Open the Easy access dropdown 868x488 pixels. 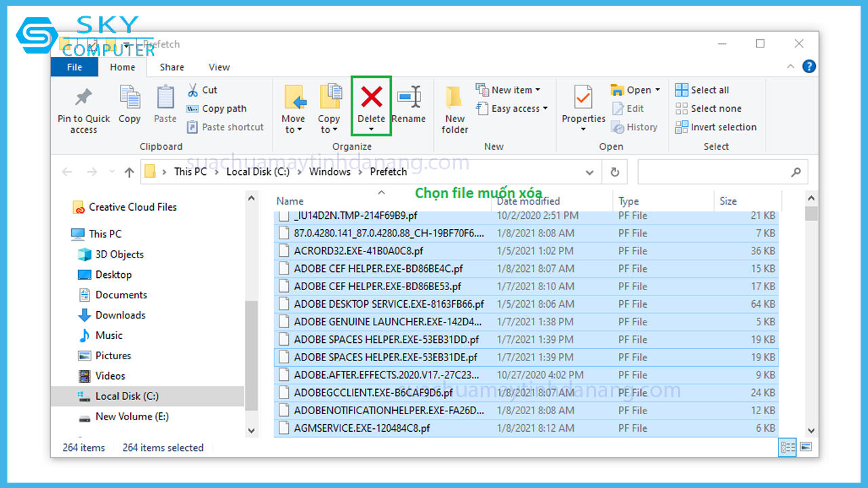(x=513, y=108)
